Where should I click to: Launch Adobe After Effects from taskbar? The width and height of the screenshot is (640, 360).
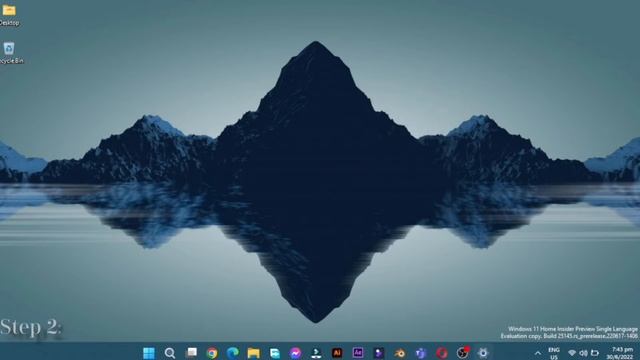tap(358, 353)
